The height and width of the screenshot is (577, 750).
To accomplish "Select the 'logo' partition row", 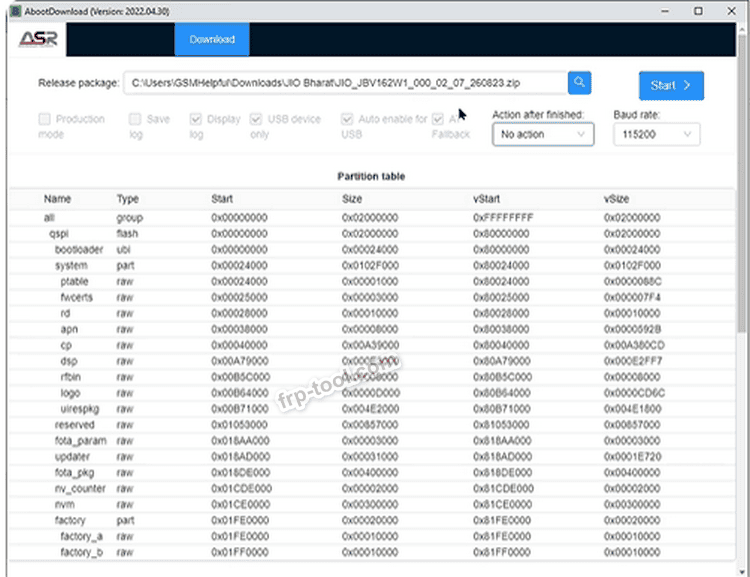I will coord(372,393).
